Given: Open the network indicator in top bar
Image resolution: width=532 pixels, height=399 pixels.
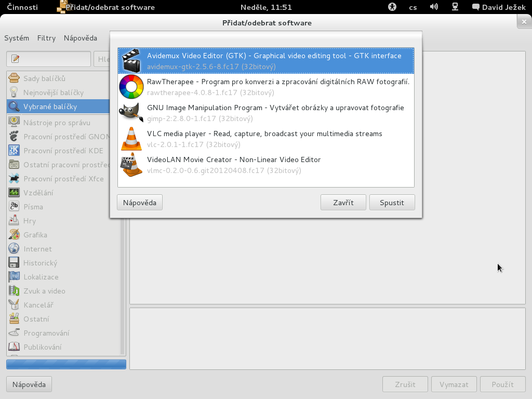Looking at the screenshot, I should point(455,7).
